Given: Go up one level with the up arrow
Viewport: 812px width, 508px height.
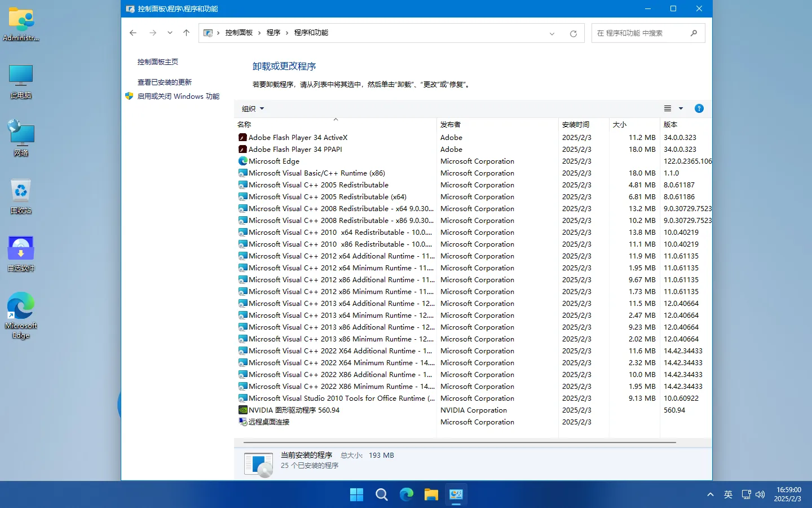Looking at the screenshot, I should (186, 33).
